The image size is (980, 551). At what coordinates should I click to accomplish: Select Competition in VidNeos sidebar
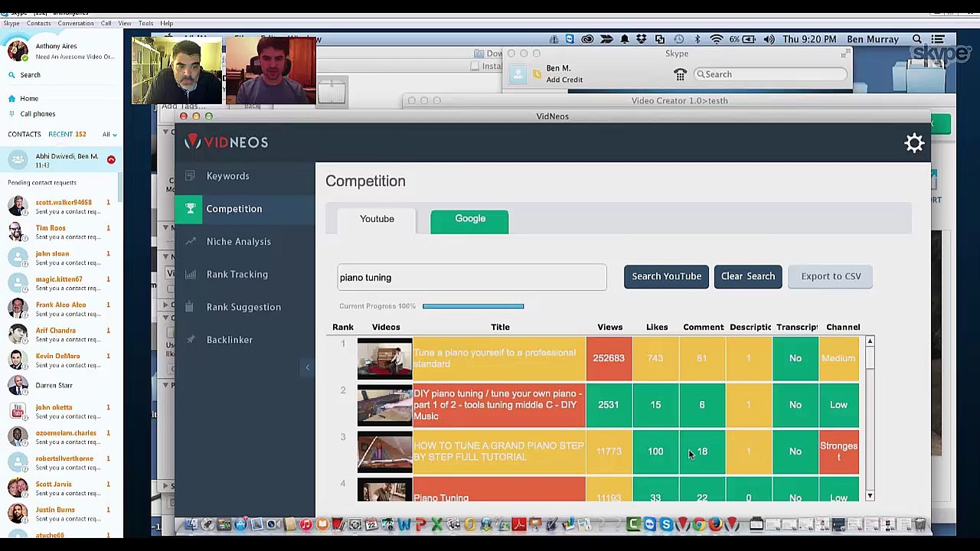click(234, 209)
